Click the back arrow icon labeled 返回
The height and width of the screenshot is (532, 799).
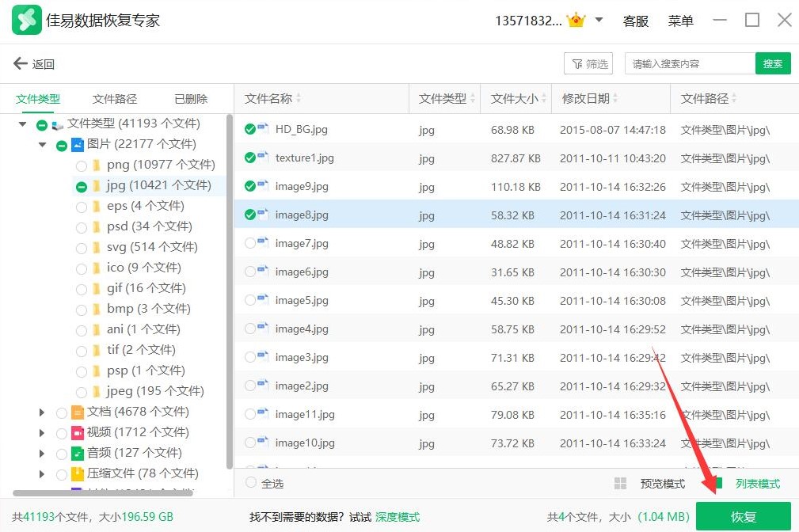(x=21, y=64)
